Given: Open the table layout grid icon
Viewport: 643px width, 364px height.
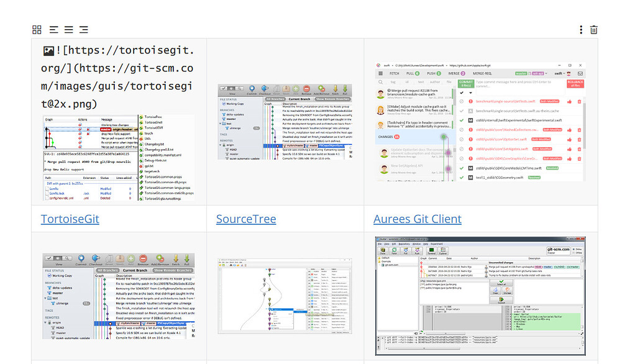Looking at the screenshot, I should click(37, 30).
